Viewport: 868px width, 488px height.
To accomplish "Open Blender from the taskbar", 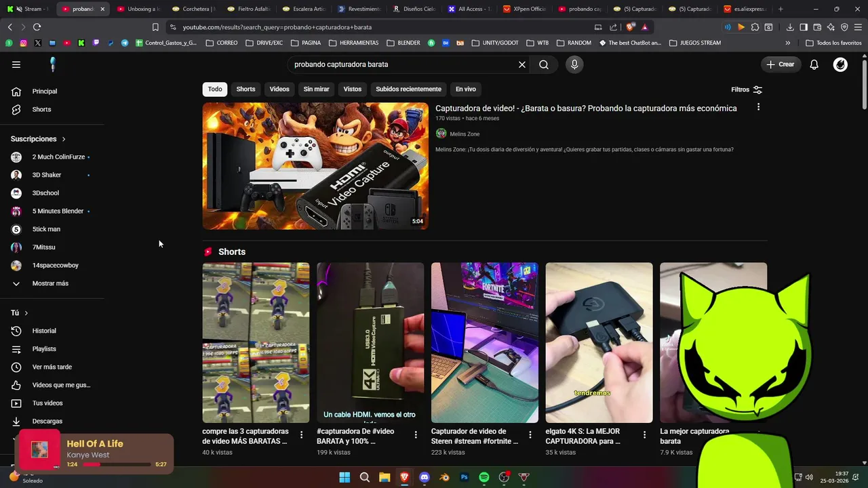I will [444, 477].
